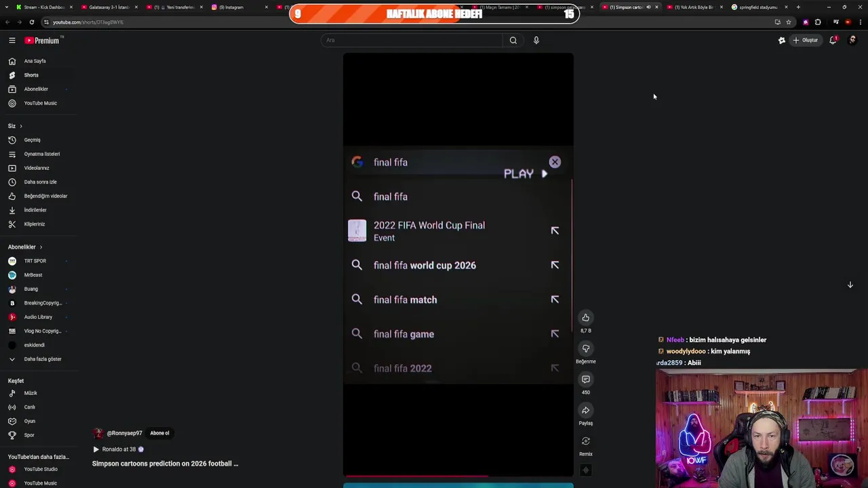Open browser extensions puzzle icon
The image size is (868, 488).
(x=818, y=22)
